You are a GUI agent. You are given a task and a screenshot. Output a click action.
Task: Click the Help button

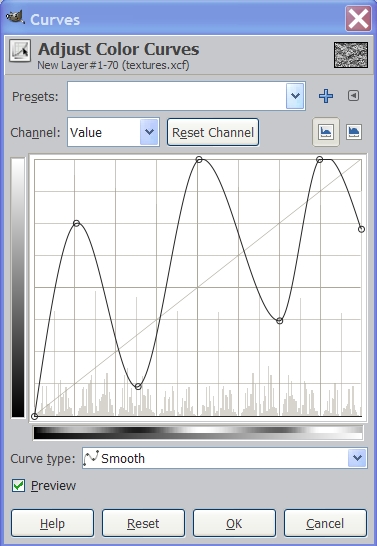52,523
